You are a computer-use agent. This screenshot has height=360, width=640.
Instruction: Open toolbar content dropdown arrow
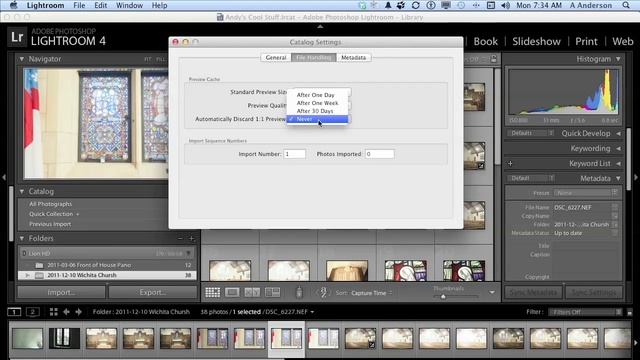pyautogui.click(x=492, y=292)
